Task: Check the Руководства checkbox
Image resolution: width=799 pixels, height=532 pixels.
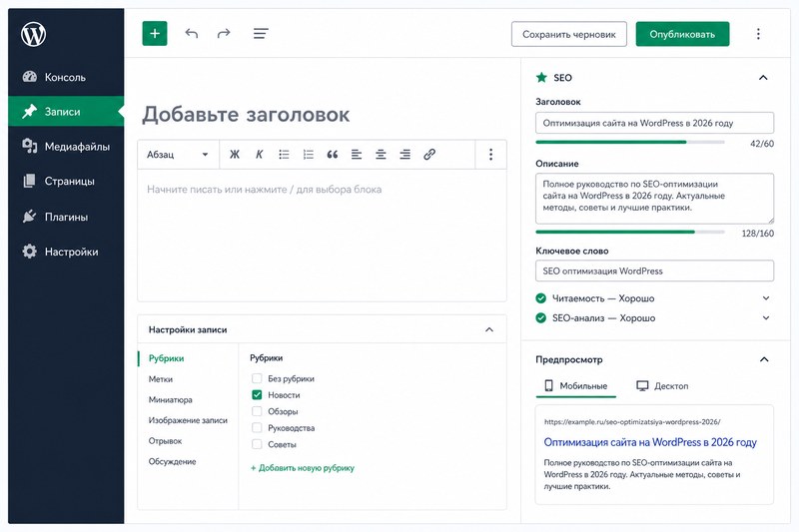Action: [257, 427]
